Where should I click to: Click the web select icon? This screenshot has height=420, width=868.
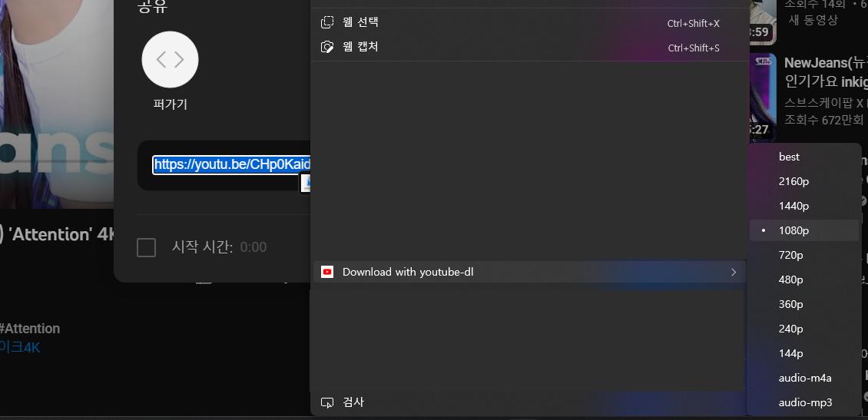pos(327,22)
